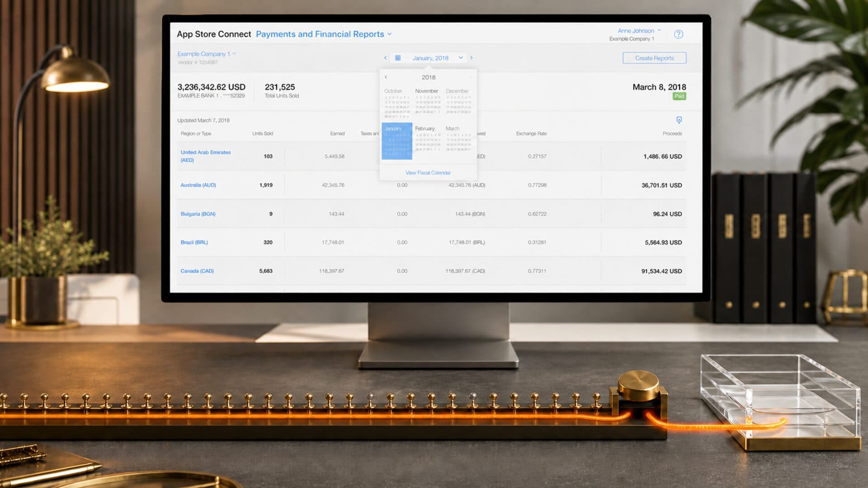Click the 5,683 units sold for Canada
The image size is (868, 488).
266,271
